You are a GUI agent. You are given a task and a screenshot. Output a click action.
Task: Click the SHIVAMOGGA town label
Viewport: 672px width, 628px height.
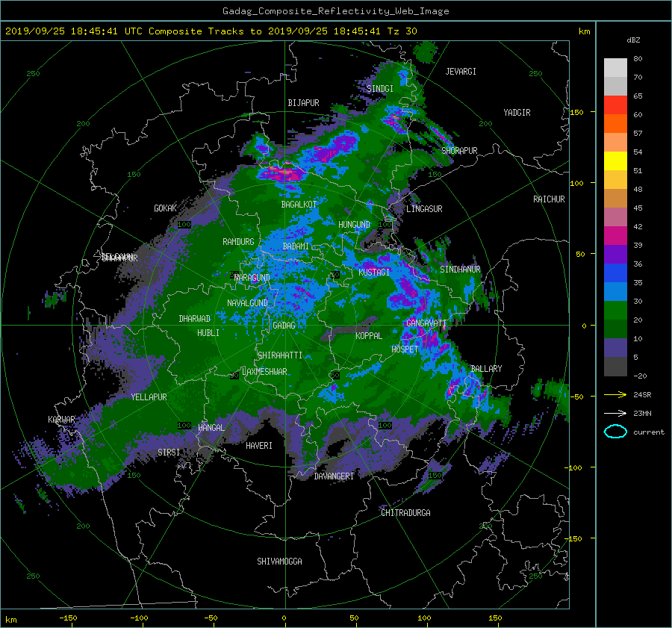point(279,562)
